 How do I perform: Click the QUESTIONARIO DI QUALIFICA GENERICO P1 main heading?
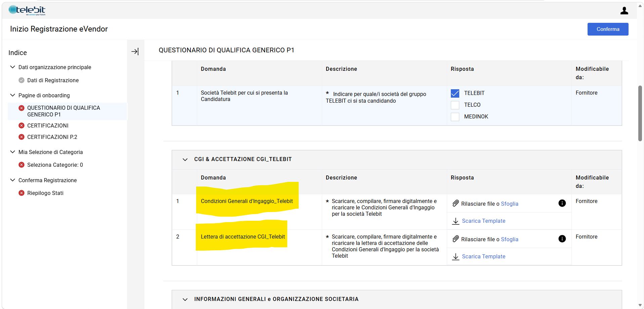pos(226,50)
